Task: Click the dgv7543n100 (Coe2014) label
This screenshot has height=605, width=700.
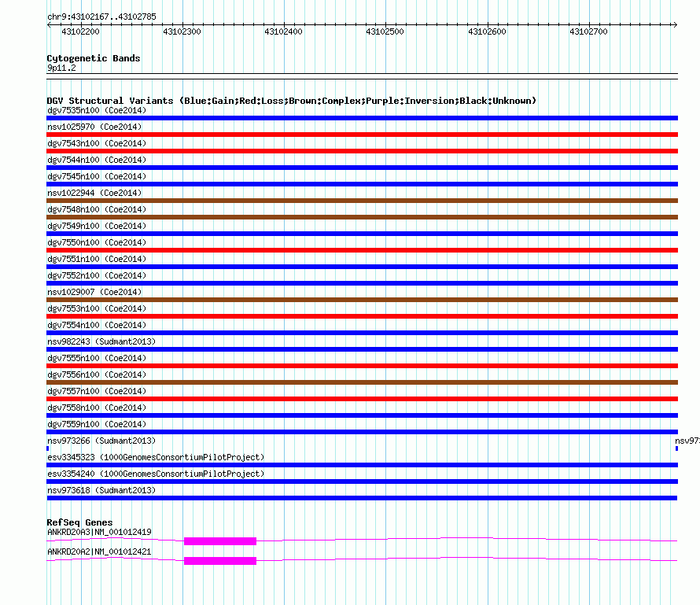Action: [97, 143]
